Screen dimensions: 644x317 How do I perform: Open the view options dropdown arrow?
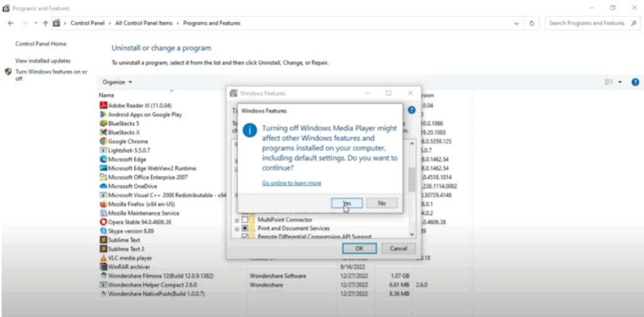(x=619, y=82)
